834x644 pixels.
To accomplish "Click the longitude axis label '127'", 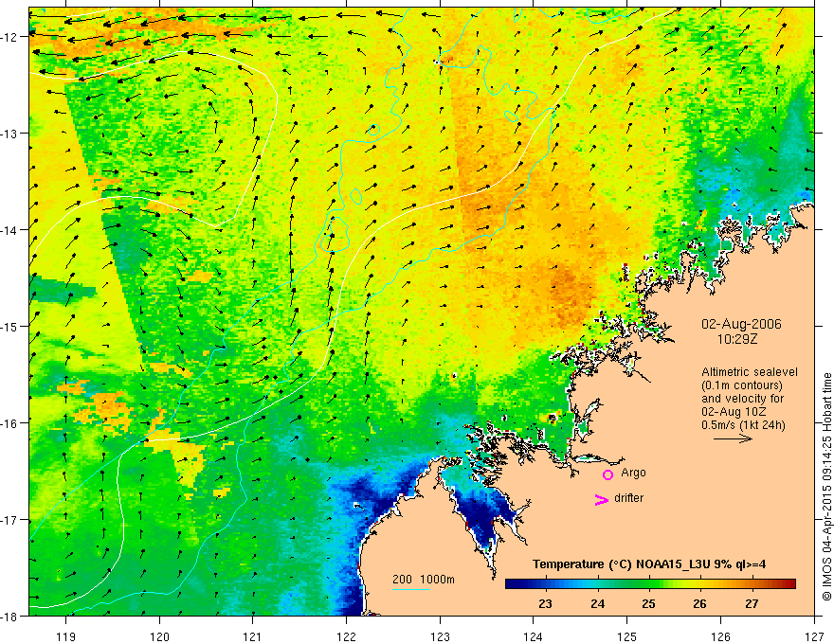I will pos(814,636).
